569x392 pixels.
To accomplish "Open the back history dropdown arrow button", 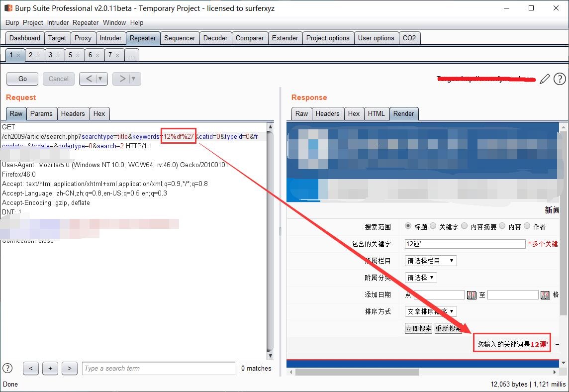I will [x=100, y=79].
